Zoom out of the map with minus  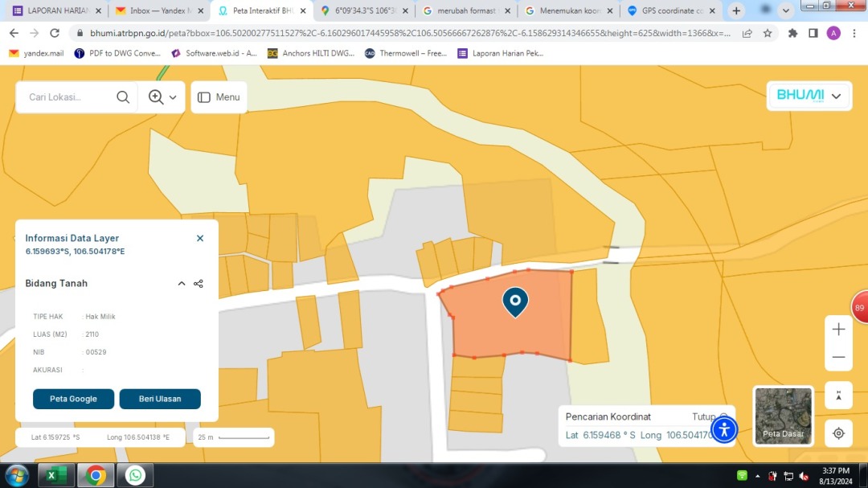coord(838,357)
